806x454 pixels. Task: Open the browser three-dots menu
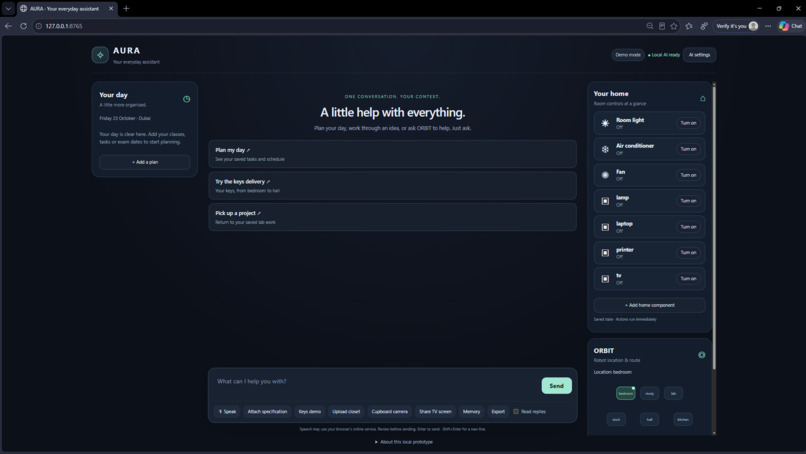768,26
